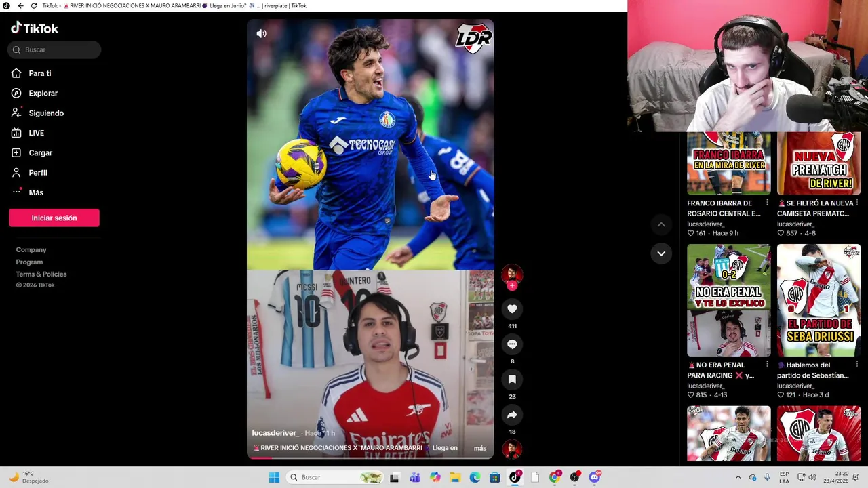Follow lucasderiver_ with the red plus badge
This screenshot has width=868, height=488.
pyautogui.click(x=512, y=286)
